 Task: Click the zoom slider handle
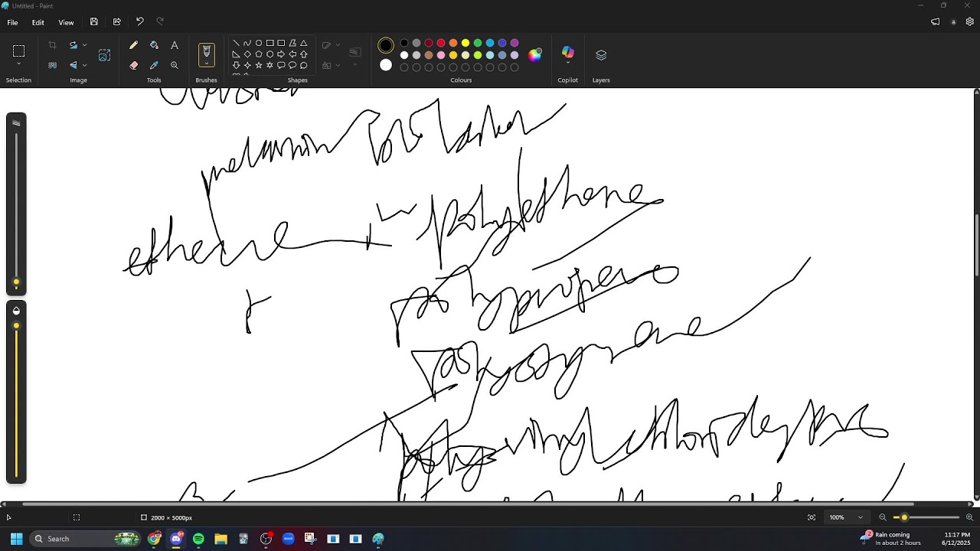coord(904,517)
